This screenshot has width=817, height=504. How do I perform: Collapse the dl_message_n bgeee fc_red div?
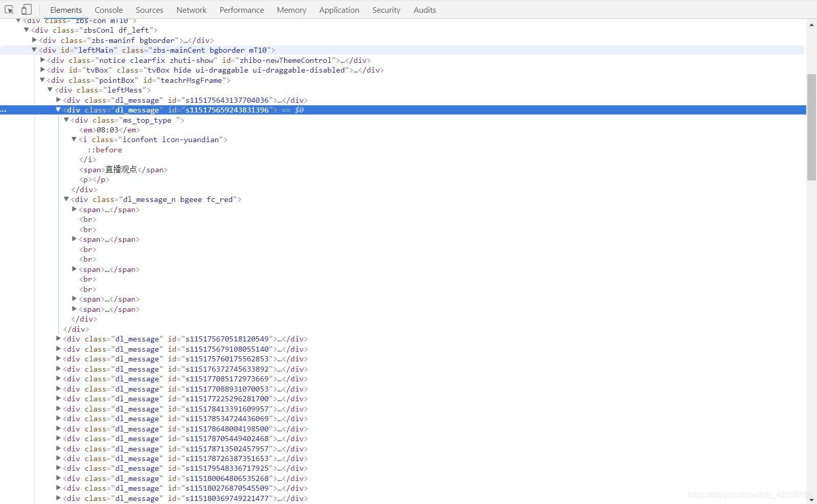click(x=66, y=199)
